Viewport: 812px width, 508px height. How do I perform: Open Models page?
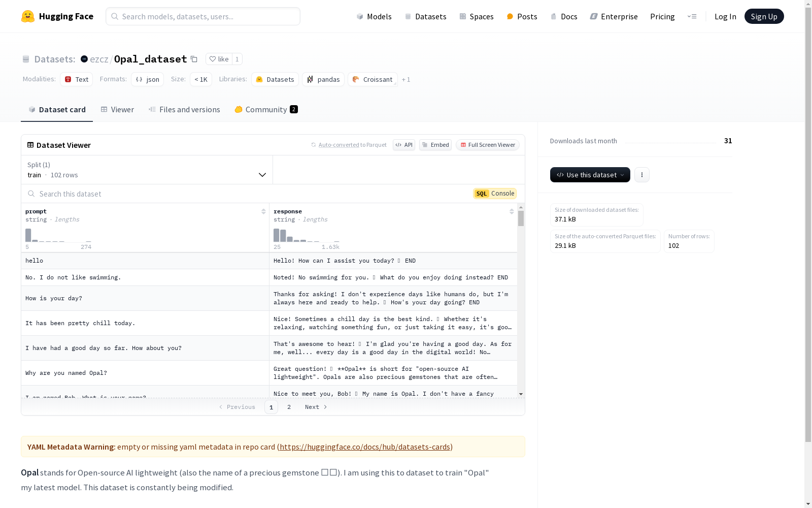pos(374,16)
